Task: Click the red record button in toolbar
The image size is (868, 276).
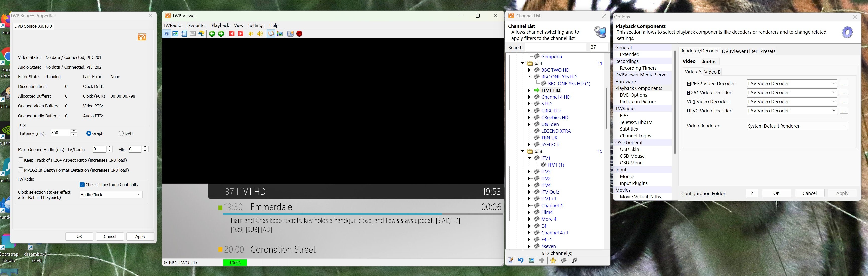Action: click(x=299, y=34)
